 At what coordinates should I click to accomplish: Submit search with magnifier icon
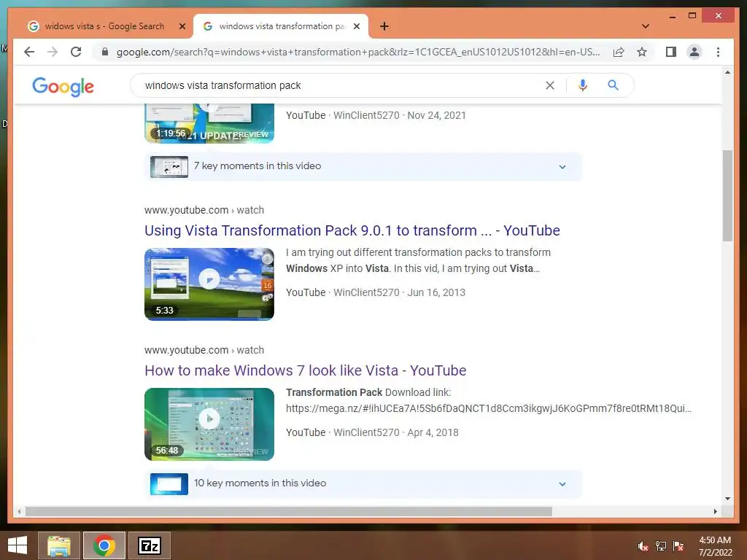613,85
